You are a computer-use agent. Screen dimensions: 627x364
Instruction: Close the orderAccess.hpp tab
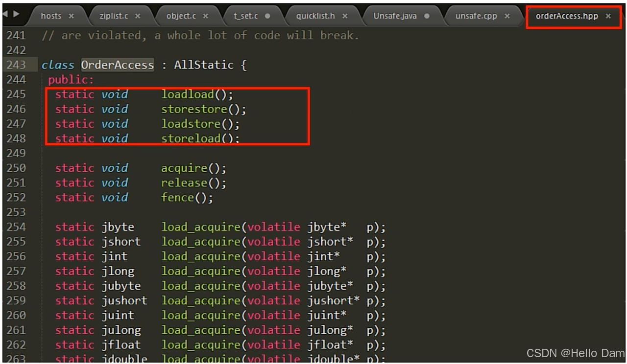tap(608, 16)
